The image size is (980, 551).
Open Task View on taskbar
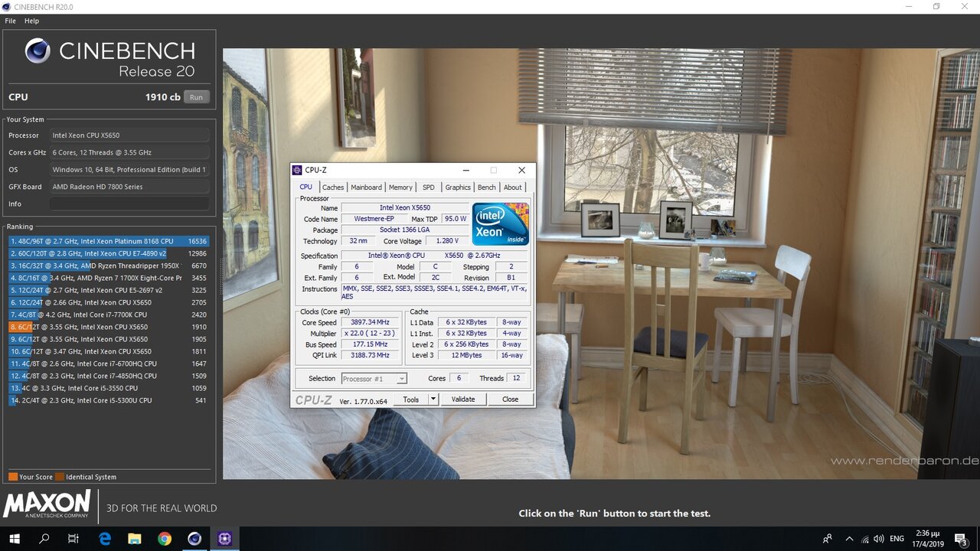coord(73,539)
